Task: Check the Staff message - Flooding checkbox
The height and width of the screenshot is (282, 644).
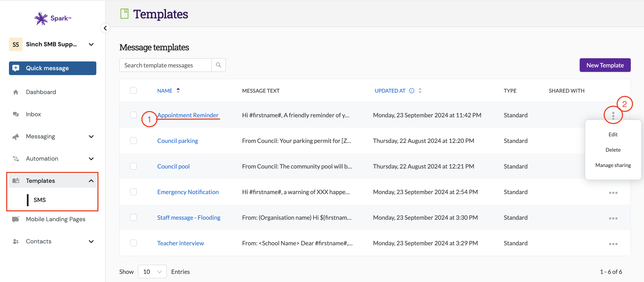Action: point(133,217)
